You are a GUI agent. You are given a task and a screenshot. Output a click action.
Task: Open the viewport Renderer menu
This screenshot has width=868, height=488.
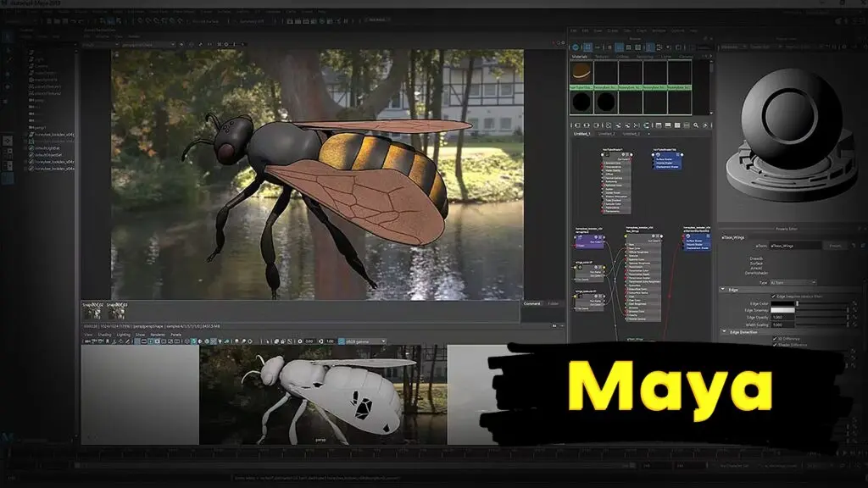tap(158, 335)
